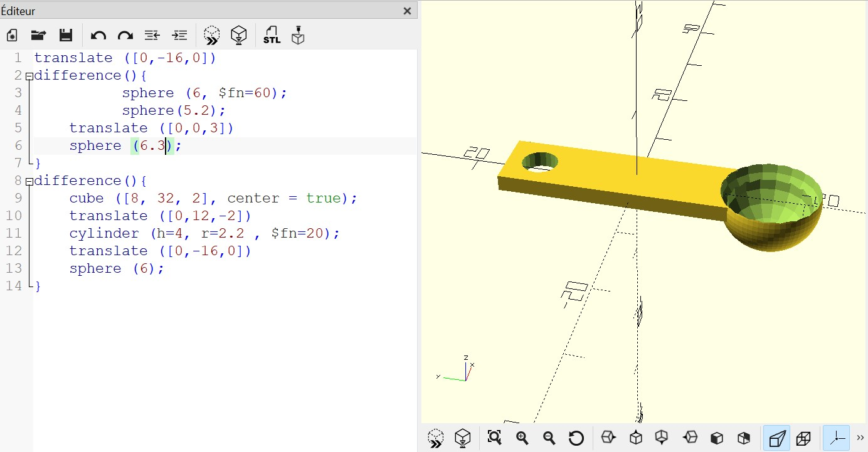Expand the viewer toolbar overflow chevrons
This screenshot has height=452, width=868.
860,438
